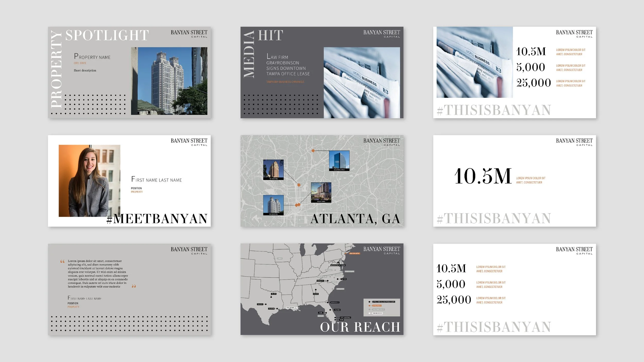Click the orange closing quotation mark icon
Image resolution: width=644 pixels, height=362 pixels.
[133, 286]
